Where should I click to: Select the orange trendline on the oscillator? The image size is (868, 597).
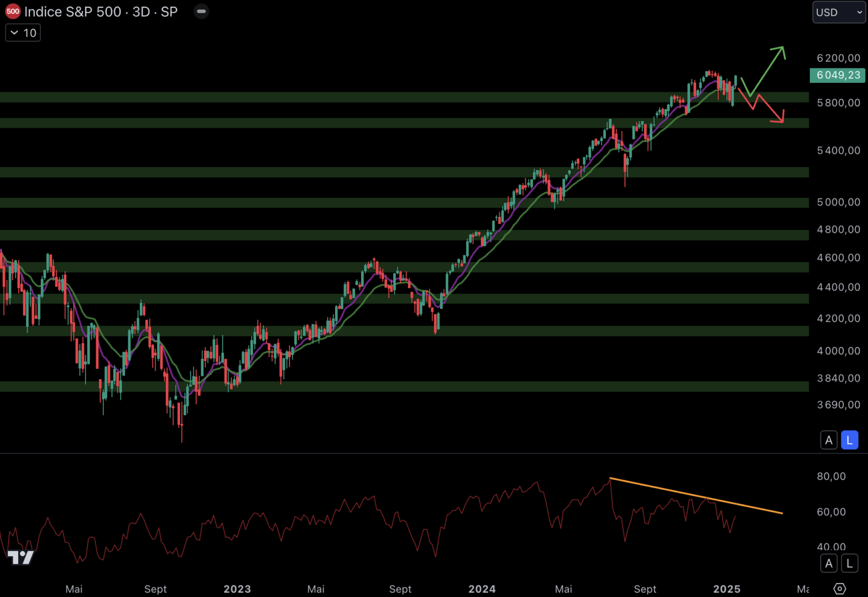[x=696, y=495]
